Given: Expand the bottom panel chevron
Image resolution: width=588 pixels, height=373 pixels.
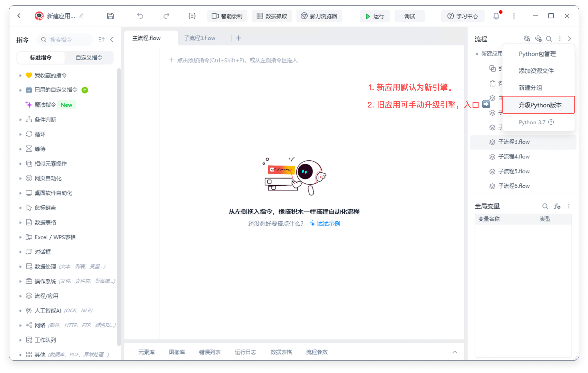Looking at the screenshot, I should [x=455, y=352].
